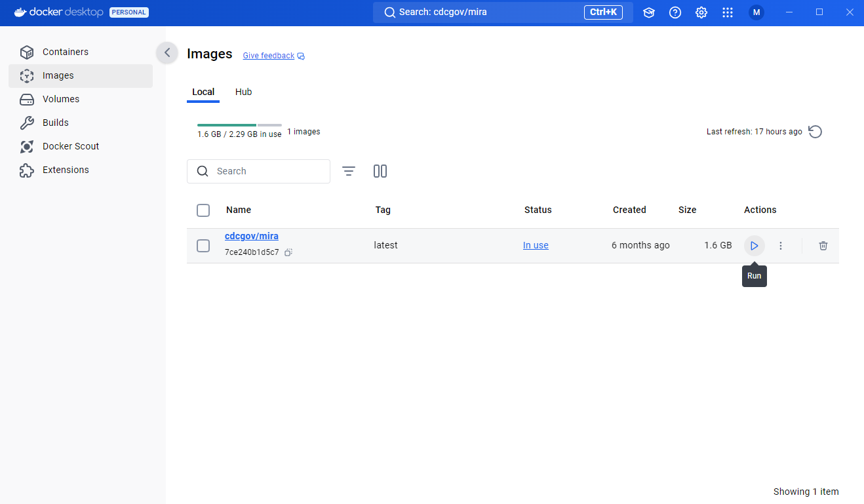This screenshot has height=504, width=864.
Task: Sort by the Status column header
Action: pyautogui.click(x=538, y=210)
